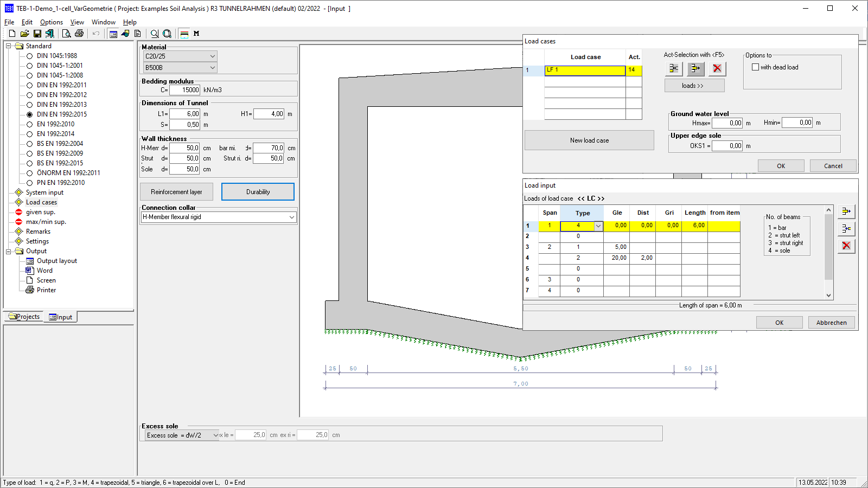Select the DIN 1045-1:2001 standard

(x=60, y=66)
